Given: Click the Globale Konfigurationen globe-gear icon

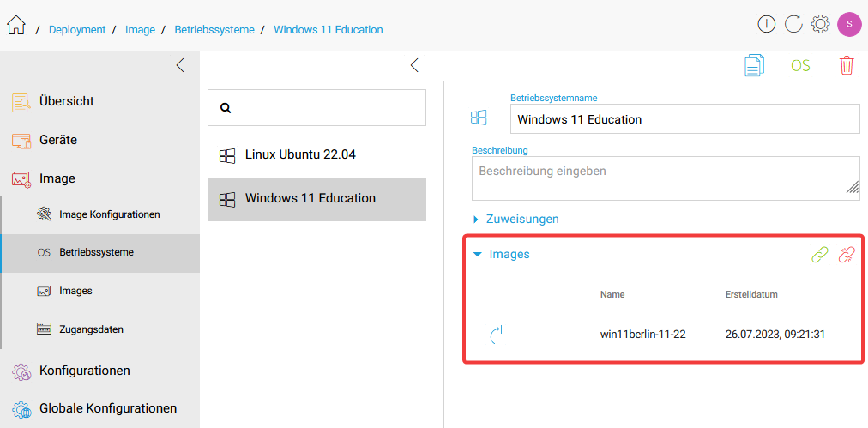Looking at the screenshot, I should pyautogui.click(x=21, y=409).
